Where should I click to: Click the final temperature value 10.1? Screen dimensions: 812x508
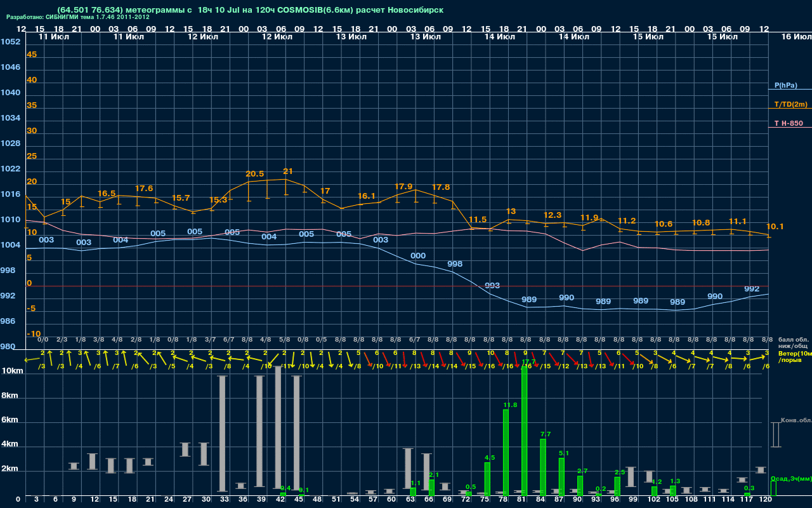[x=775, y=227]
